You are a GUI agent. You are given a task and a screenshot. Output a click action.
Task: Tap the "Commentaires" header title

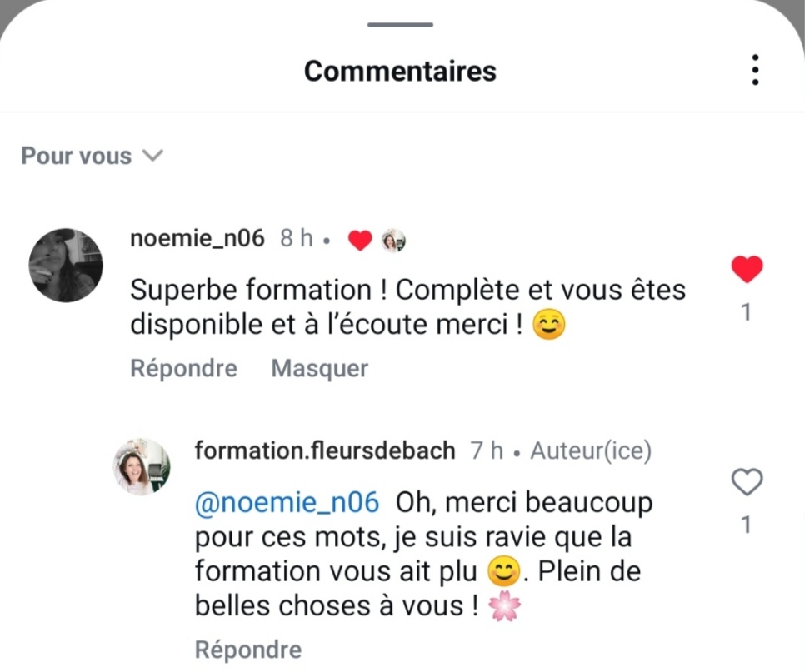click(400, 71)
